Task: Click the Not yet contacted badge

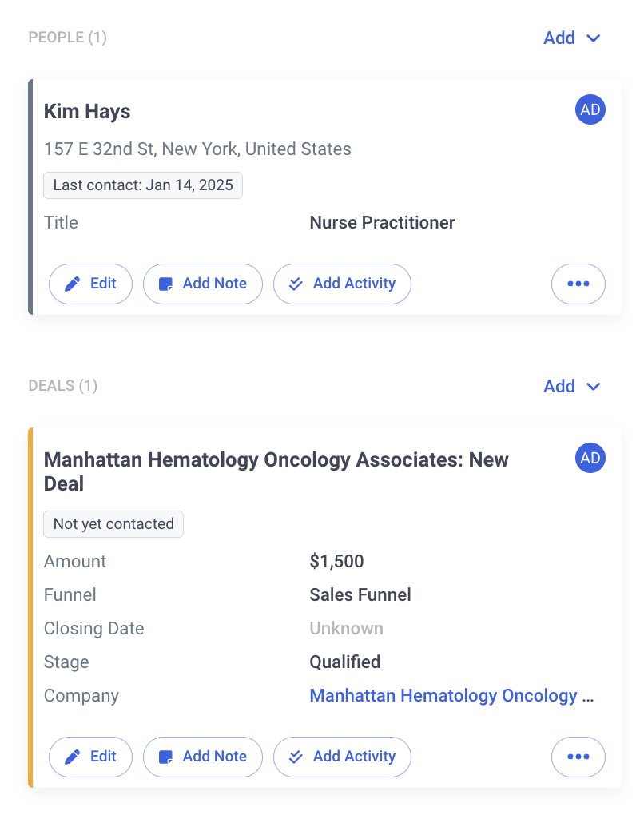Action: 113,524
